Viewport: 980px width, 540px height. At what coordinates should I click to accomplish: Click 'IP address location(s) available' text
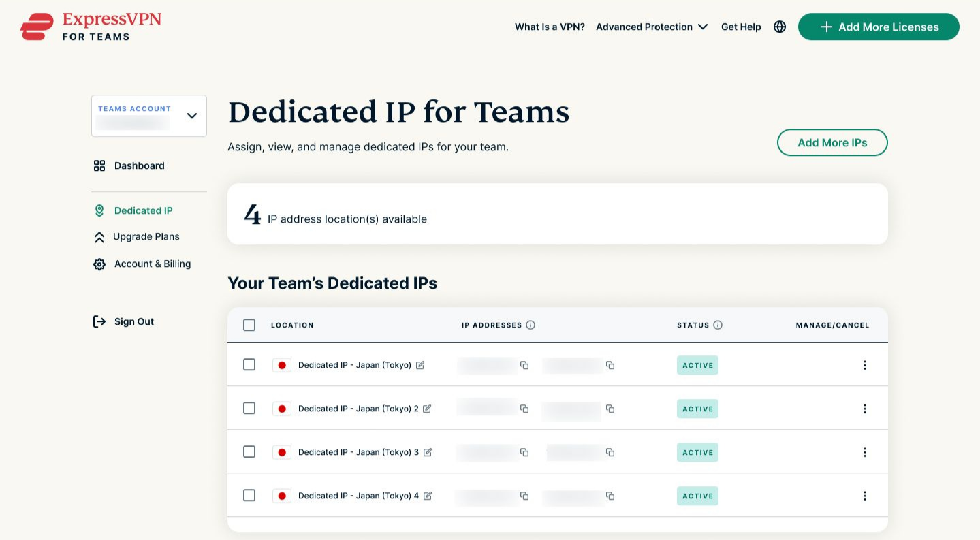[x=347, y=219]
